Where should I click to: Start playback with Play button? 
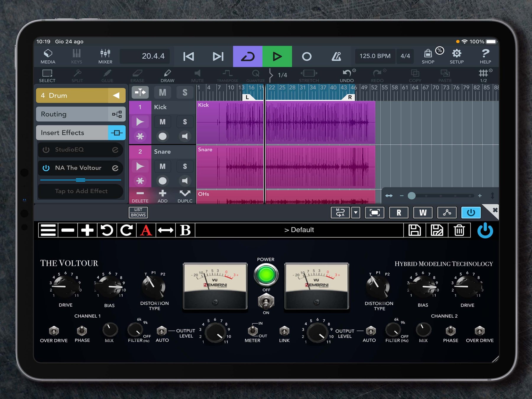point(277,56)
